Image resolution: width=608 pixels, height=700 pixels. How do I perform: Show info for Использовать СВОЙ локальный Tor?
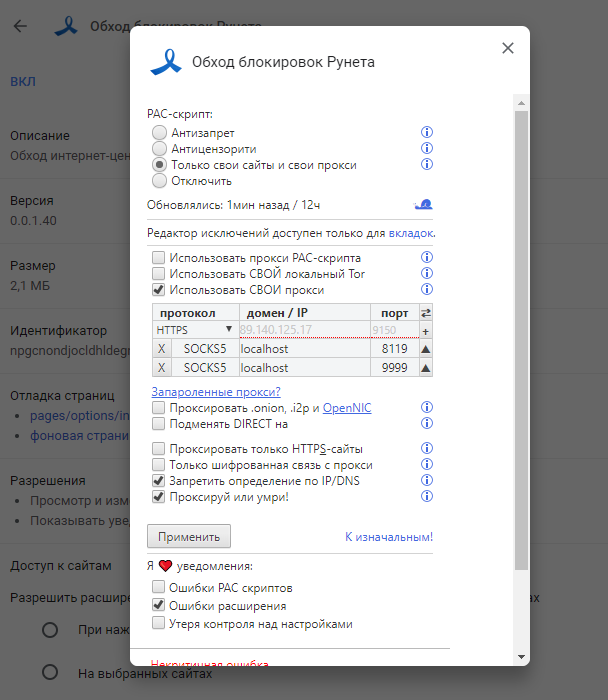427,273
